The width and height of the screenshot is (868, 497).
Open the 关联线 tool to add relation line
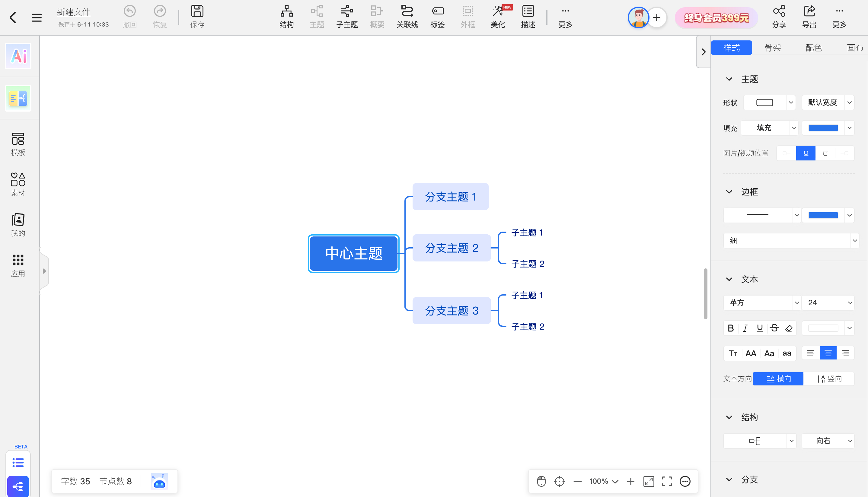click(x=407, y=16)
